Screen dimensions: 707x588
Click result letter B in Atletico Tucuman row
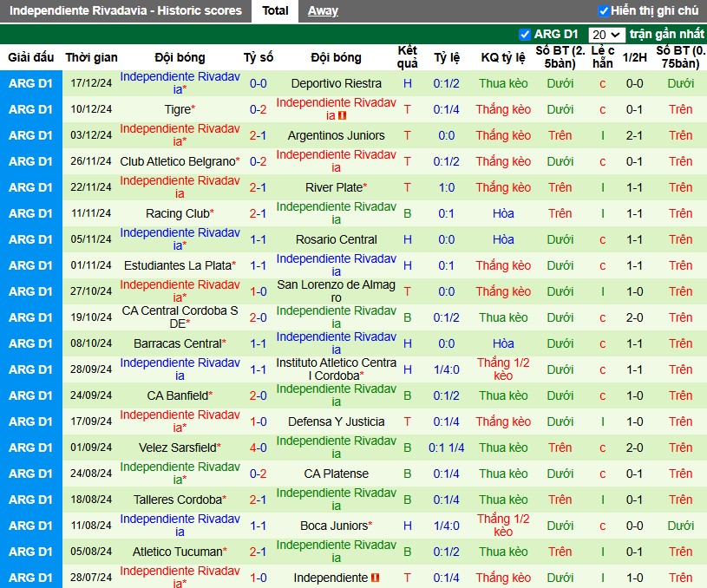[407, 552]
